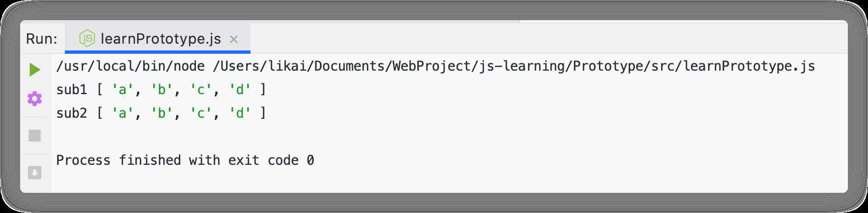The height and width of the screenshot is (213, 868).
Task: Select the learnPrototype.js run tab
Action: tap(158, 39)
